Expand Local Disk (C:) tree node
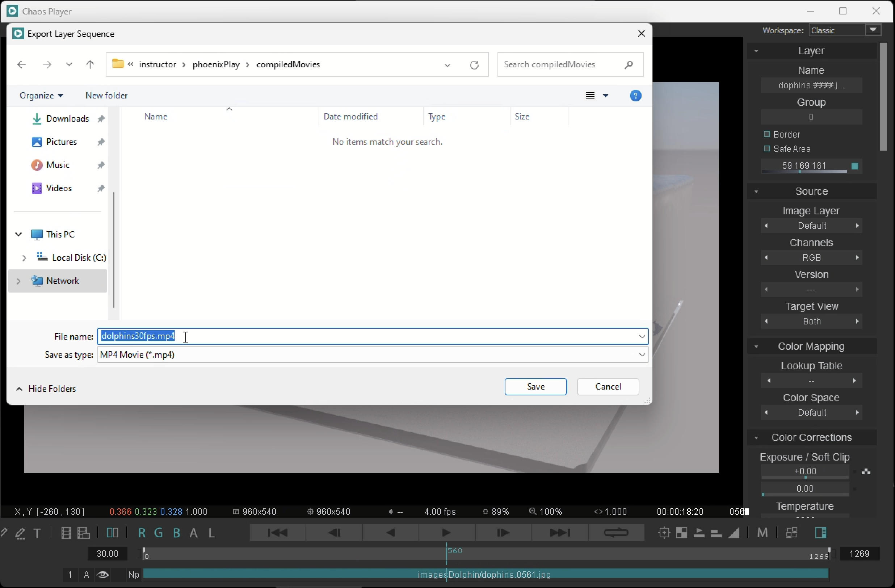Viewport: 895px width, 588px height. pyautogui.click(x=24, y=258)
